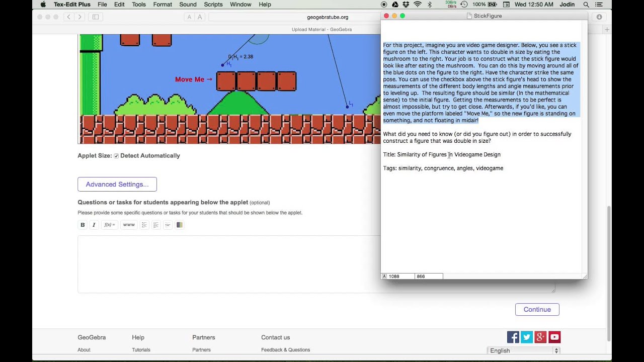The width and height of the screenshot is (644, 362).
Task: Insert formula with f(x)= button
Action: click(110, 225)
